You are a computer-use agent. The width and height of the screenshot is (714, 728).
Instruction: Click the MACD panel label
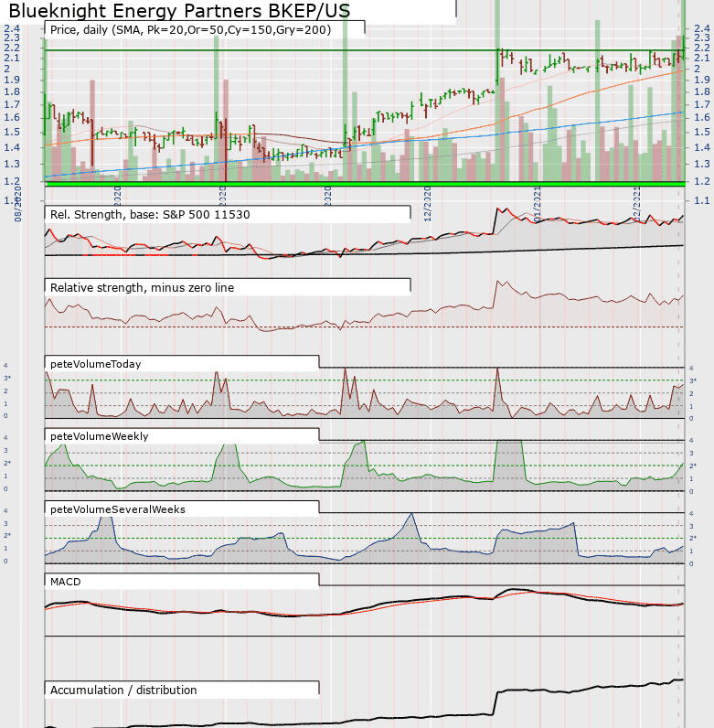click(x=66, y=582)
